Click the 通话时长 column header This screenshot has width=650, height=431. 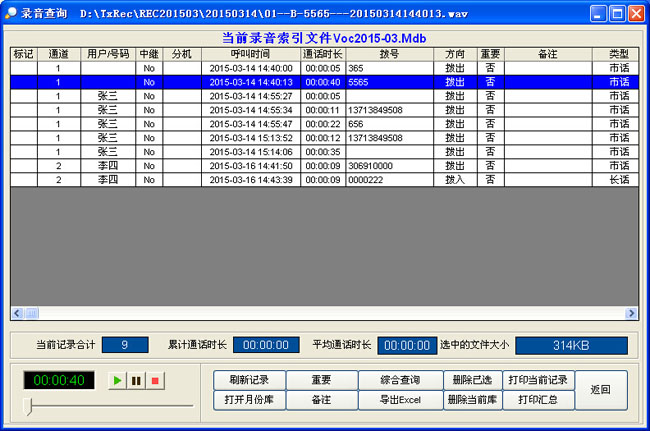(322, 54)
